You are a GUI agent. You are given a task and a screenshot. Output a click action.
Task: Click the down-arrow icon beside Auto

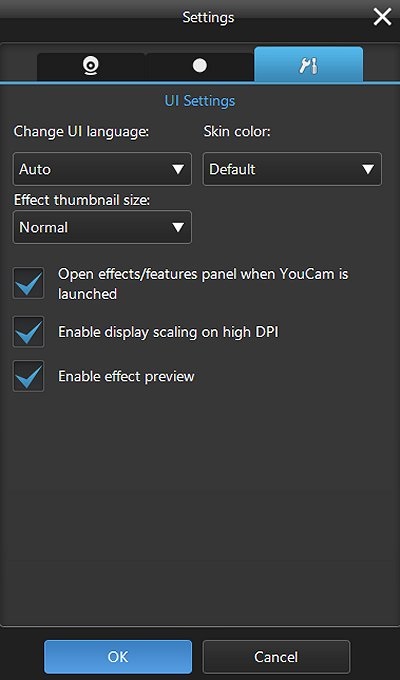pyautogui.click(x=178, y=169)
